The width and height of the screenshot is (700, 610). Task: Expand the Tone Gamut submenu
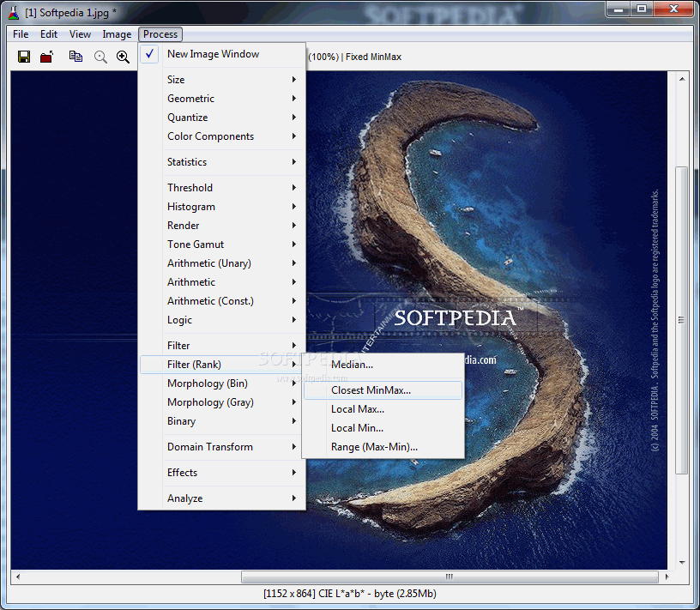pos(222,245)
